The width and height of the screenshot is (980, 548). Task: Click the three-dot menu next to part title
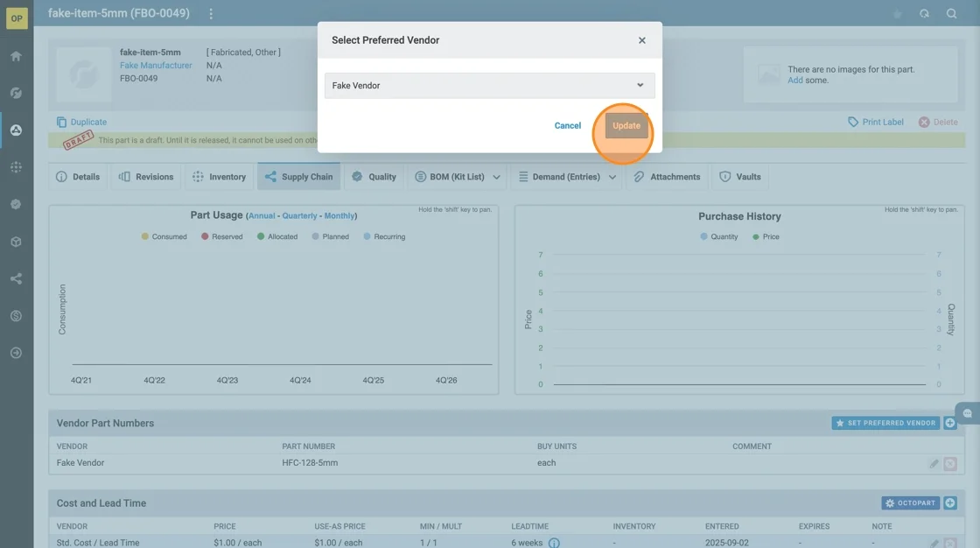point(211,14)
